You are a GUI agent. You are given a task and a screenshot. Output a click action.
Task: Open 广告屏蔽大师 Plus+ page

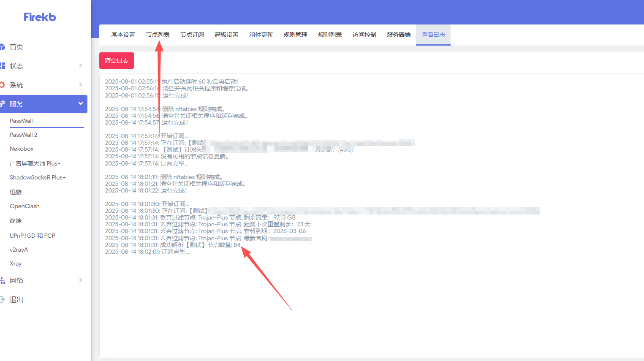coord(35,163)
